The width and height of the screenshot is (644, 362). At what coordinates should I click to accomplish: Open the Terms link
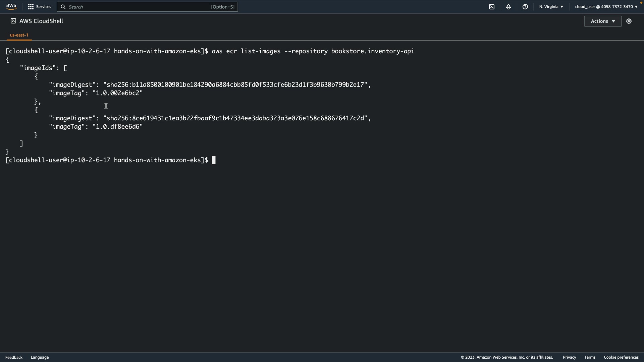click(590, 357)
